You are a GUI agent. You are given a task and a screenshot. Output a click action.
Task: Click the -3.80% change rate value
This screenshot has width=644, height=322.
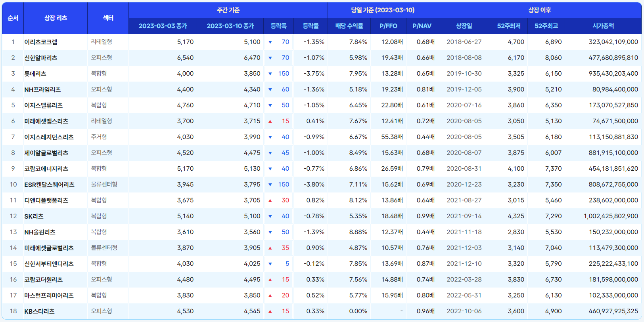point(314,185)
